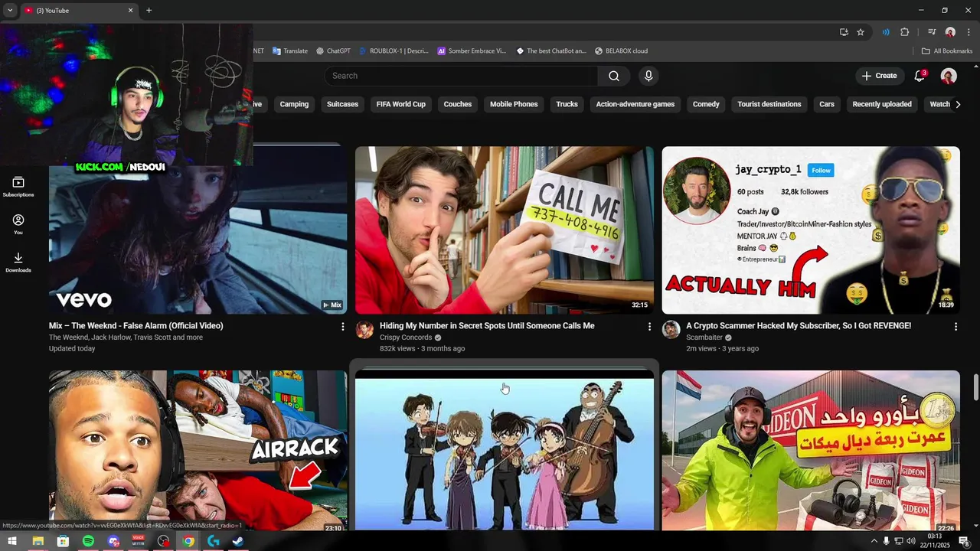Select the Camping category chip

(294, 104)
